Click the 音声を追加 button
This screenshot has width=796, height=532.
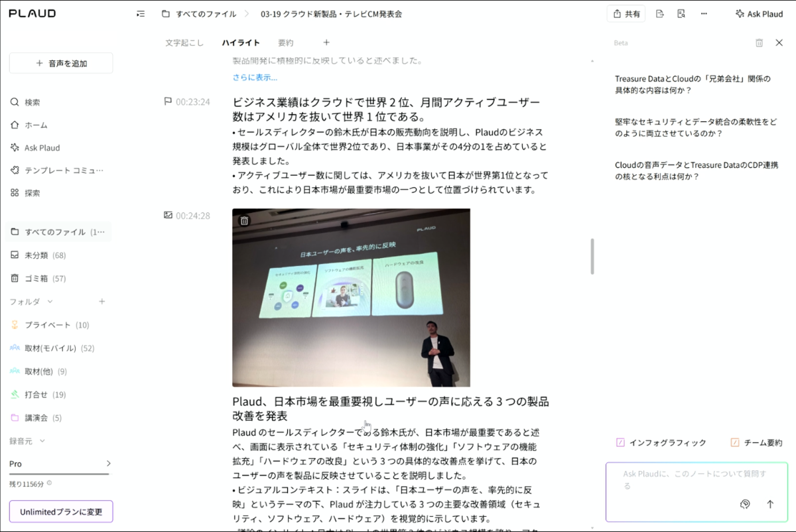pos(61,63)
